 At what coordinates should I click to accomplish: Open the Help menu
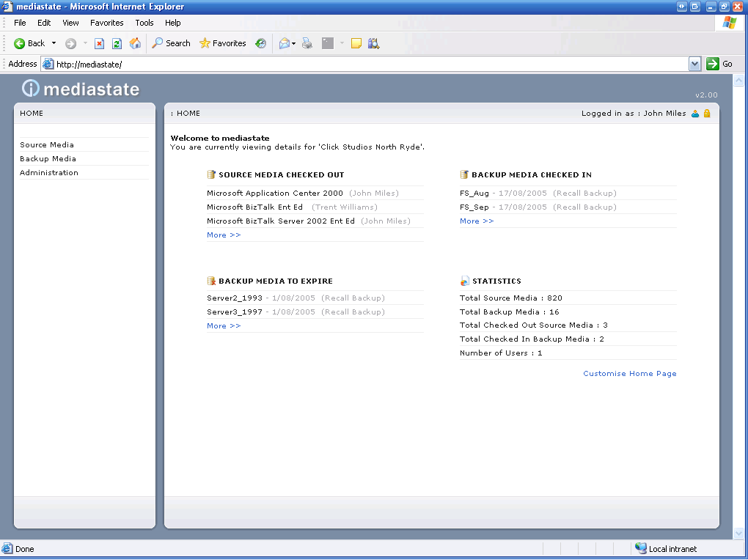click(172, 23)
